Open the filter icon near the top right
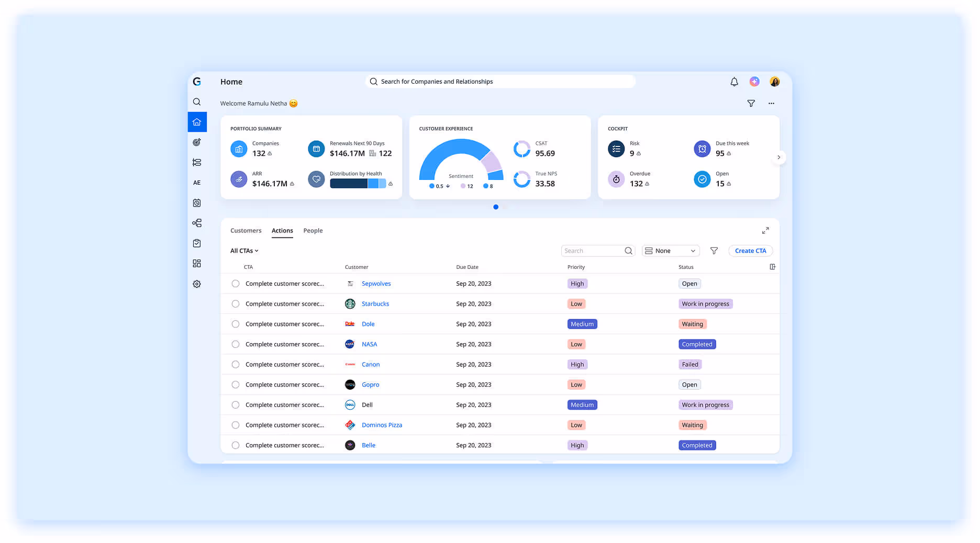980x543 pixels. tap(751, 103)
